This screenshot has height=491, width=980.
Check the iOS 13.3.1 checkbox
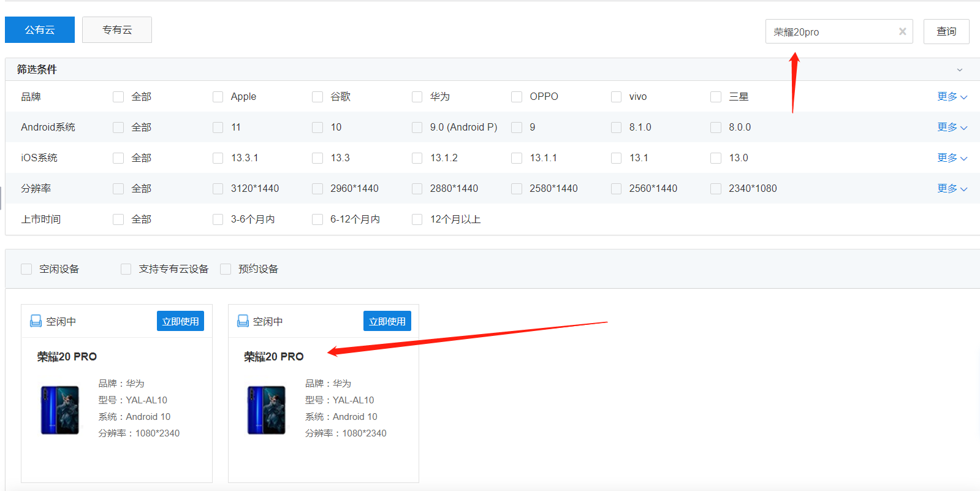tap(218, 158)
